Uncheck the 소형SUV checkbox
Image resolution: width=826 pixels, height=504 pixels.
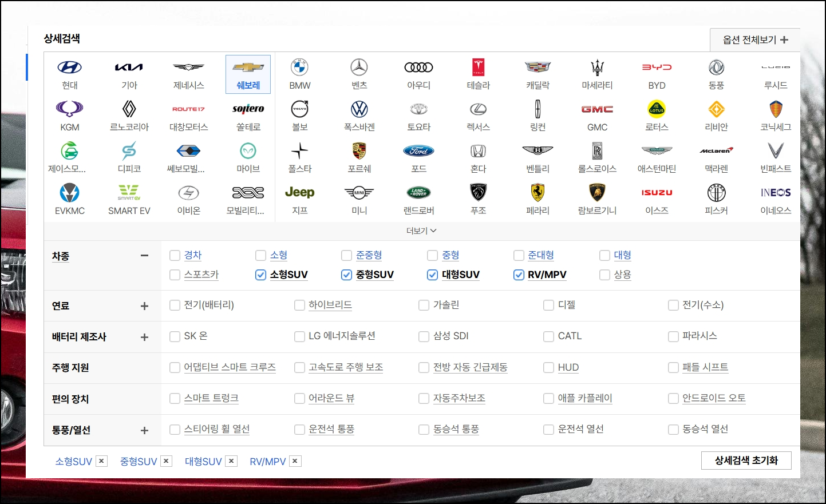pyautogui.click(x=261, y=275)
